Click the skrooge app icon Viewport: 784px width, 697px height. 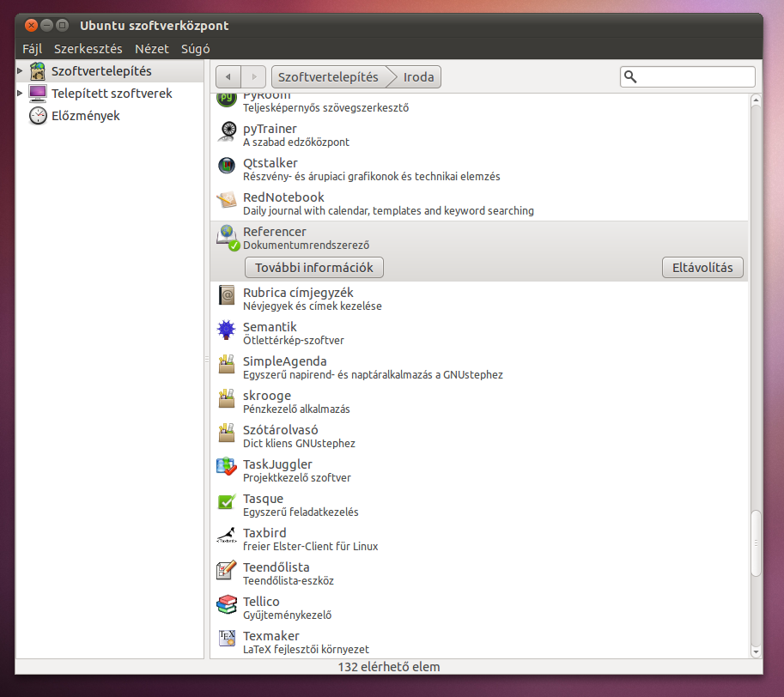tap(227, 398)
